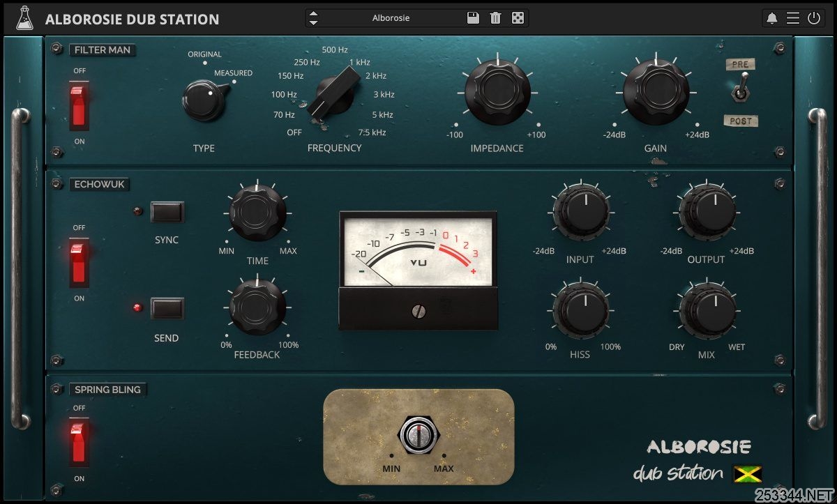The width and height of the screenshot is (837, 504).
Task: Open notifications bell icon
Action: [x=771, y=18]
